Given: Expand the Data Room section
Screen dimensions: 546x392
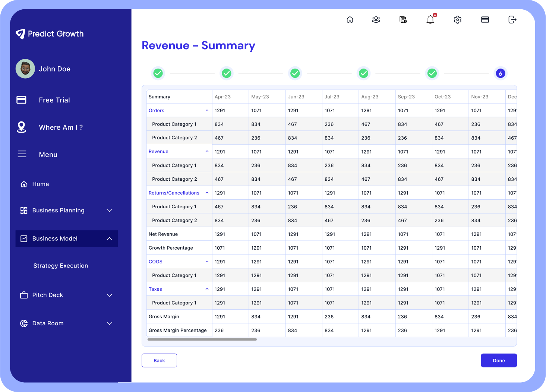Looking at the screenshot, I should click(66, 323).
